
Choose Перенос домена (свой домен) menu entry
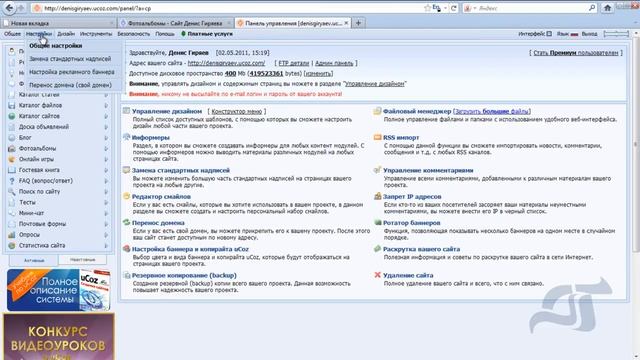coord(70,85)
